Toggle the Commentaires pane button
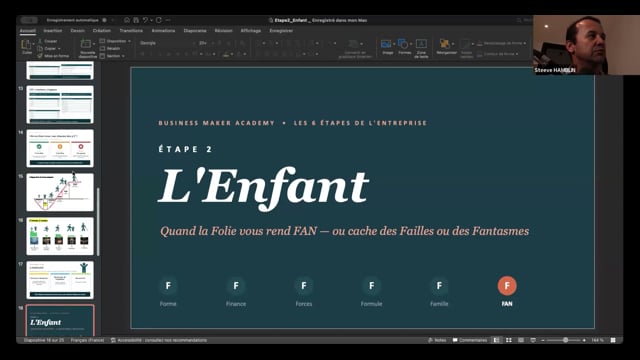This screenshot has width=640, height=360. tap(470, 340)
